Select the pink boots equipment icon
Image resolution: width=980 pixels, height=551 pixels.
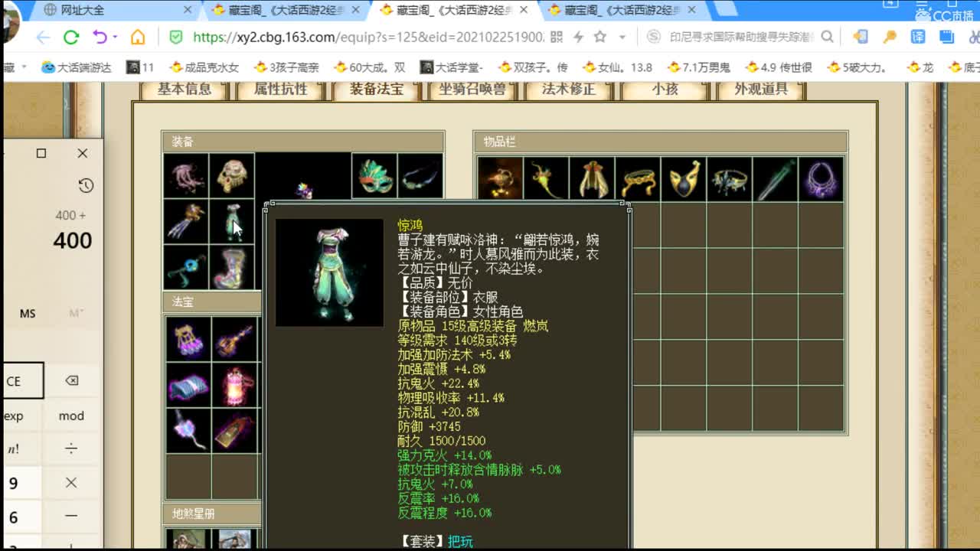tap(232, 267)
